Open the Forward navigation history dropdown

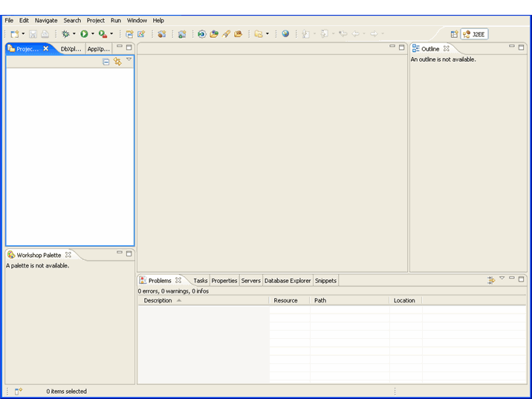pos(383,33)
